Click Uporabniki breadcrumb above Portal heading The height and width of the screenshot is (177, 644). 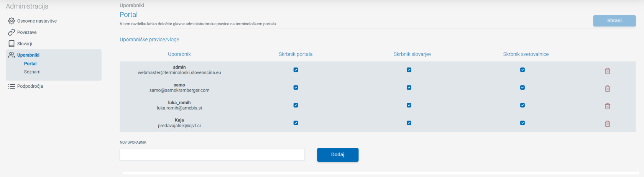132,5
